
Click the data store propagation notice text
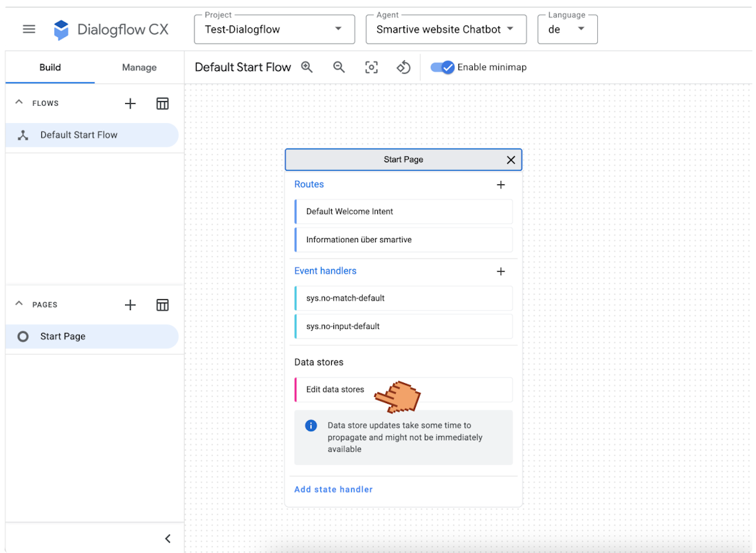pos(405,437)
